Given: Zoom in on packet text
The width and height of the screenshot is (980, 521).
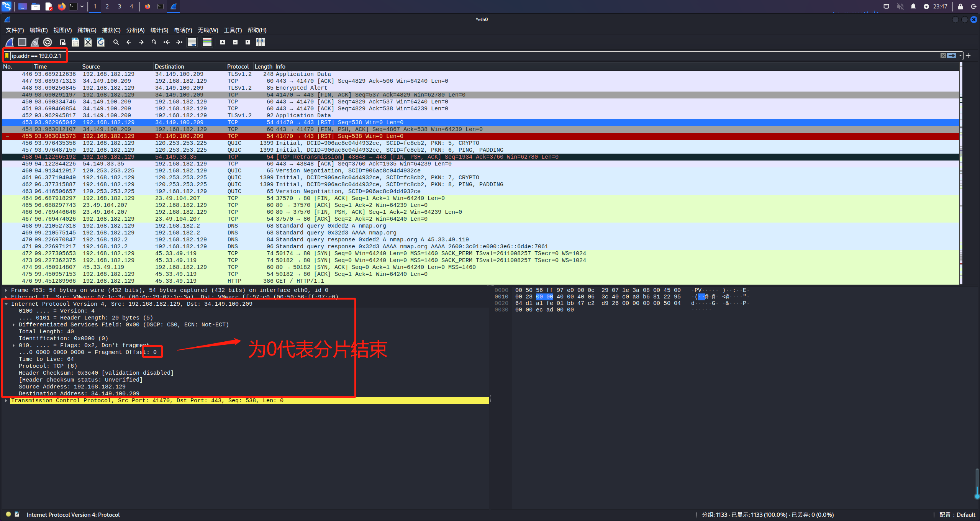Looking at the screenshot, I should coord(223,42).
